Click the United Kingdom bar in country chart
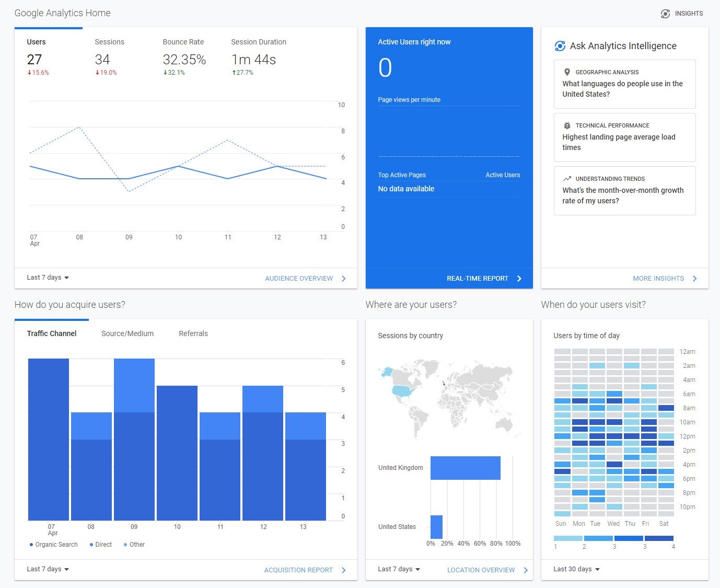The width and height of the screenshot is (720, 588). pos(465,468)
